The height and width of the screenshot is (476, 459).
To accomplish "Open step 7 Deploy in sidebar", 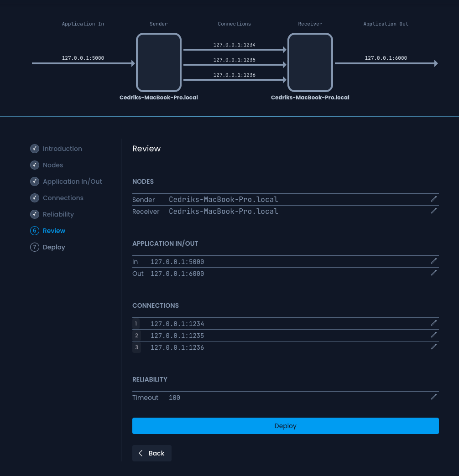I will point(54,247).
